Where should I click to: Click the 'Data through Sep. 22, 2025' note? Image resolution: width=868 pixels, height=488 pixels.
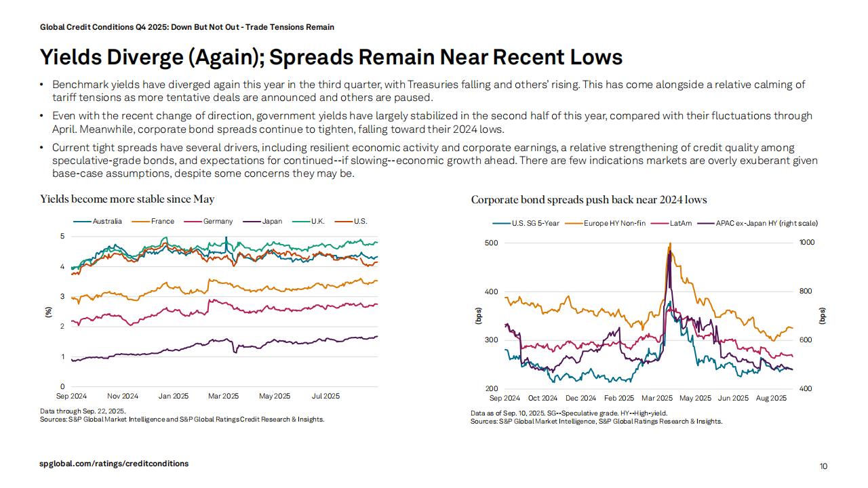click(x=83, y=411)
